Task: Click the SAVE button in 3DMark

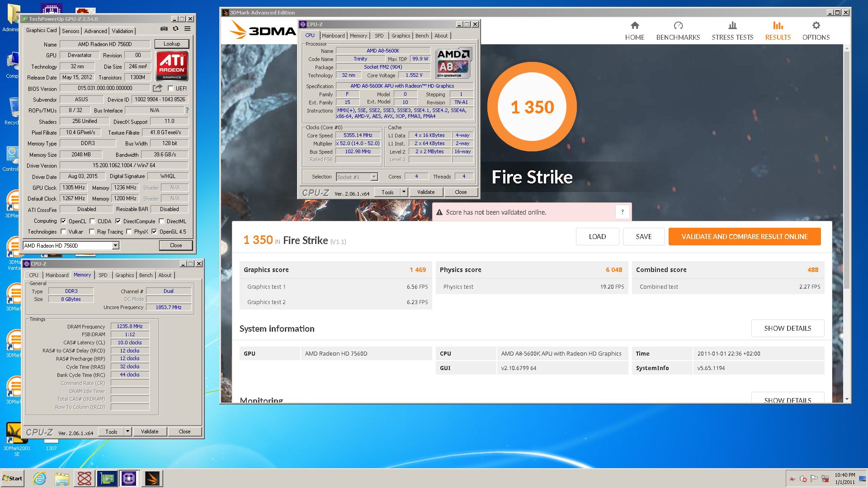Action: tap(644, 237)
